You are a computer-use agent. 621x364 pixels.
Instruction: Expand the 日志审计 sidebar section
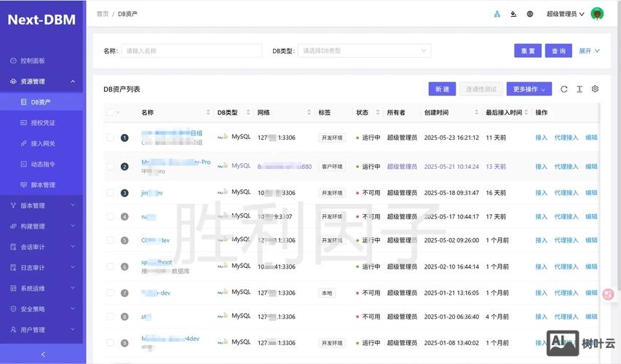41,267
